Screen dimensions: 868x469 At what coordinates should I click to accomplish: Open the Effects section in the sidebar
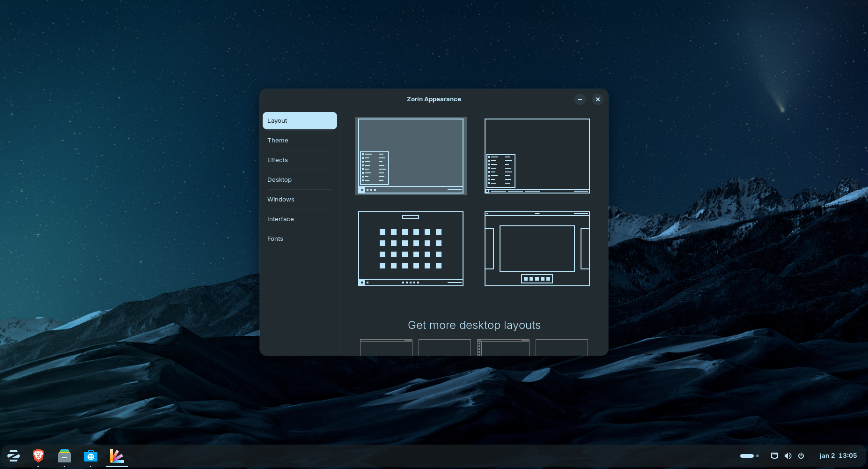[300, 160]
